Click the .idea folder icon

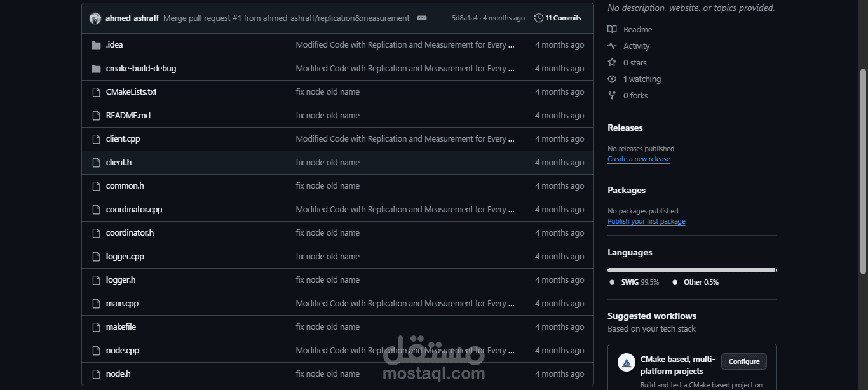click(96, 45)
